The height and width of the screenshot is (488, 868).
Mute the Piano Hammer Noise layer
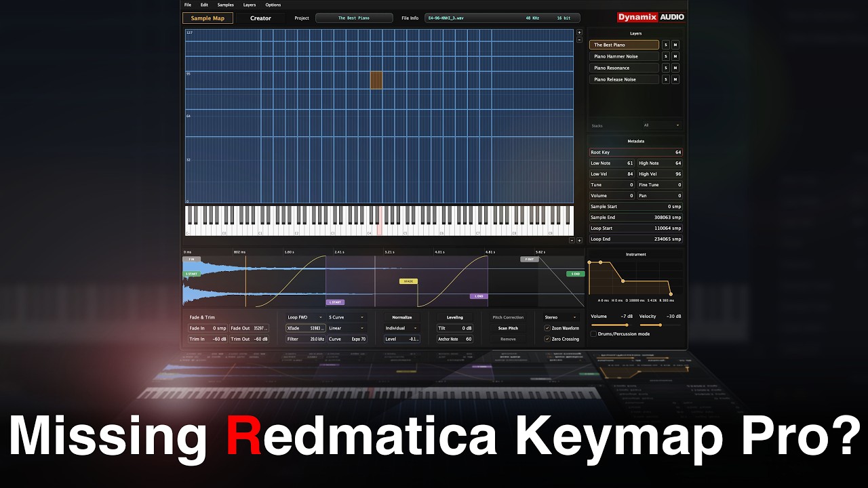tap(675, 56)
